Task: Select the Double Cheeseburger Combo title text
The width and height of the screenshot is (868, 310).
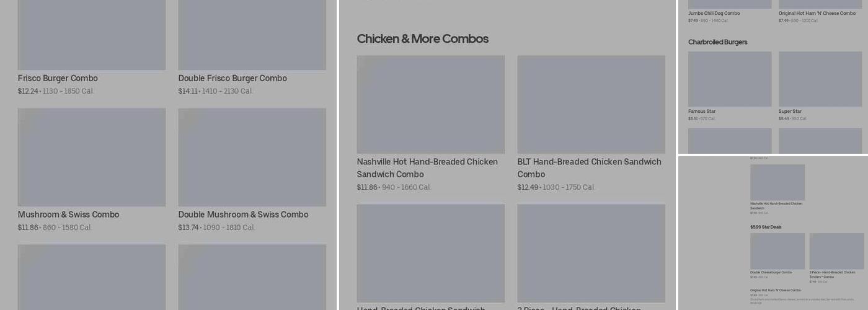Action: [x=771, y=272]
